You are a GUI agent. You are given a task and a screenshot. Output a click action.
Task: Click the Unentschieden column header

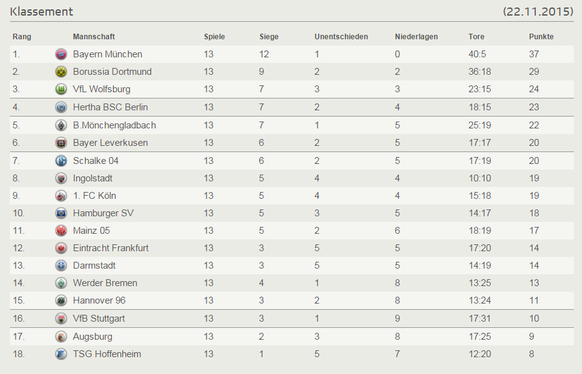click(341, 37)
